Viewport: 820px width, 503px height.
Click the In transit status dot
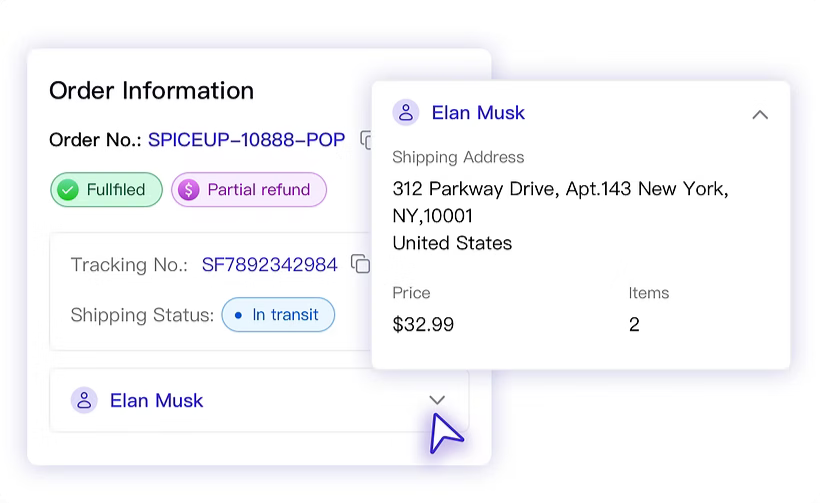point(238,315)
